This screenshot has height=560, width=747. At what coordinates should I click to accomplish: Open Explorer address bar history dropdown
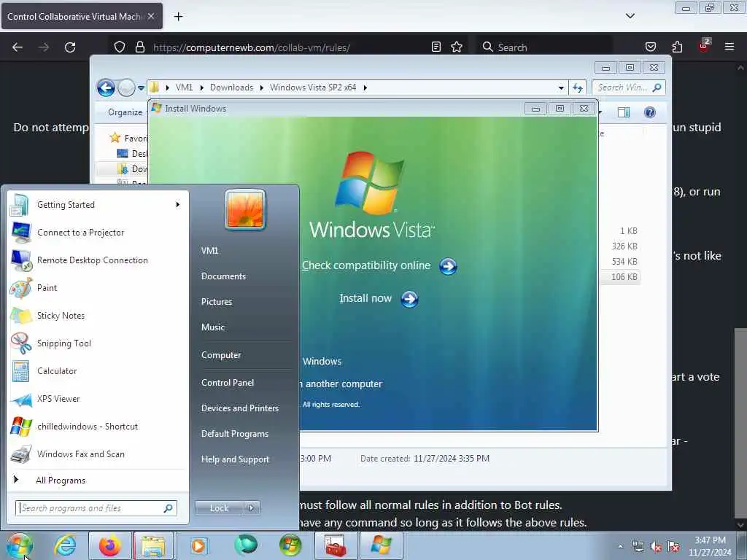pos(561,87)
